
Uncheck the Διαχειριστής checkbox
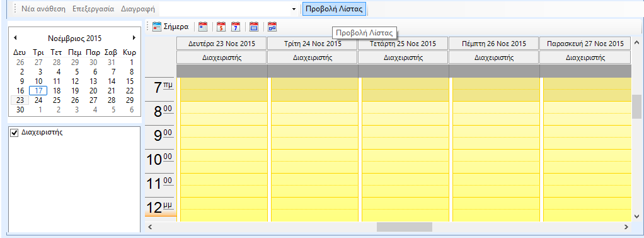(x=14, y=133)
